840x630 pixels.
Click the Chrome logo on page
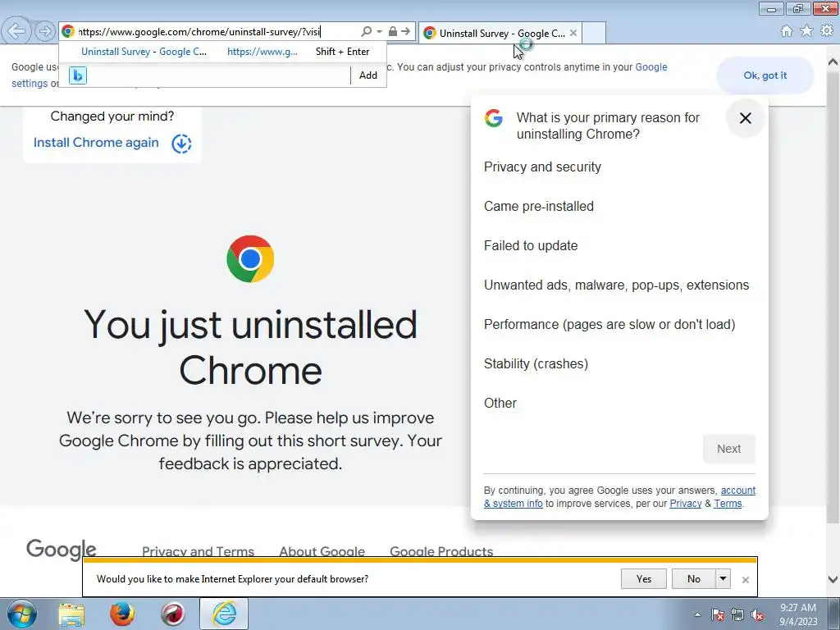tap(250, 258)
